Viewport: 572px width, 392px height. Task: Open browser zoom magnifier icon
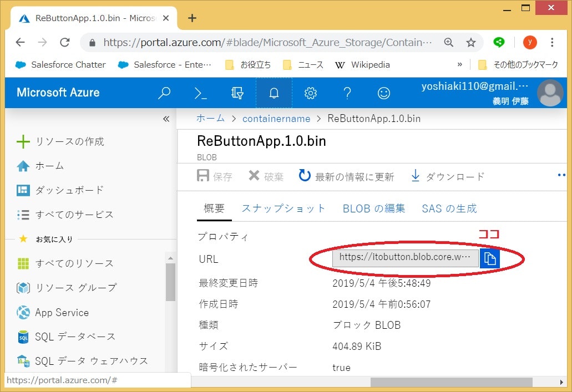click(449, 42)
